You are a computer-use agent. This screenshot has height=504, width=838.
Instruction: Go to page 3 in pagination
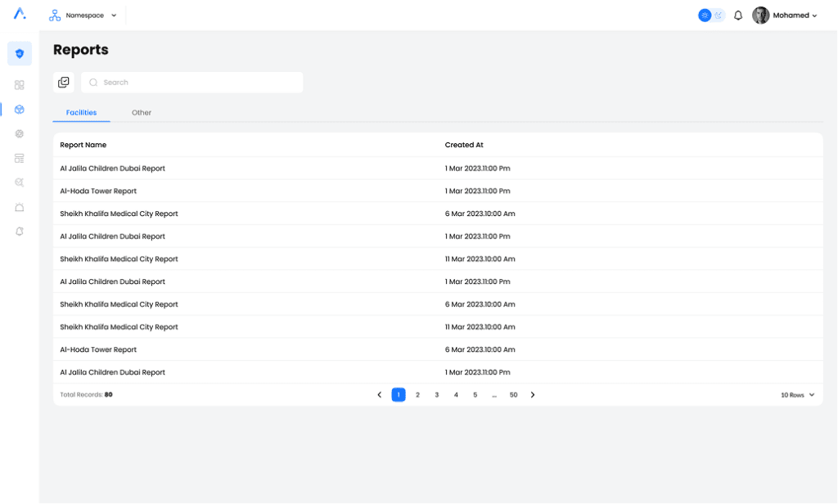tap(437, 395)
